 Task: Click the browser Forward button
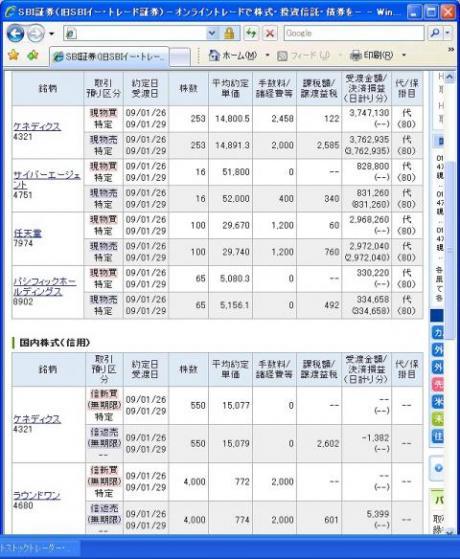pos(36,34)
